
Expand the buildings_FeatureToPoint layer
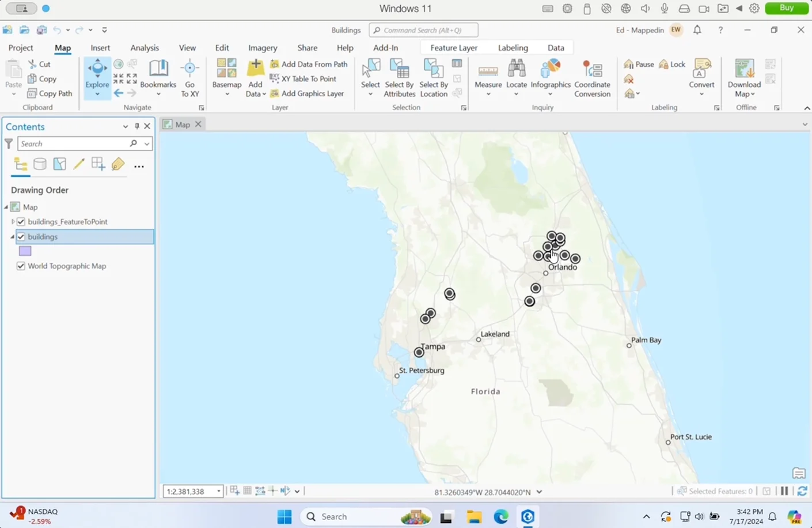[13, 222]
